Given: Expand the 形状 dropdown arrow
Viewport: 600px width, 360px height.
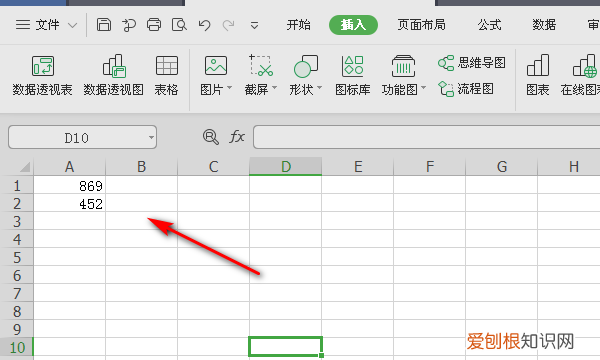Looking at the screenshot, I should coord(319,88).
